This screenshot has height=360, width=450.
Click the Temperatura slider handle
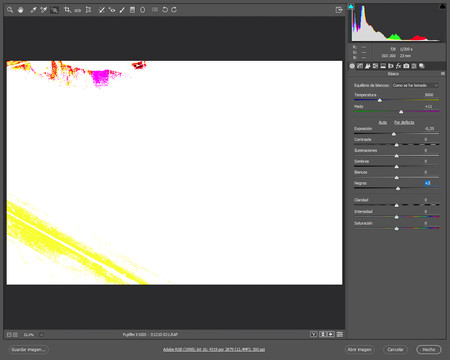(380, 100)
